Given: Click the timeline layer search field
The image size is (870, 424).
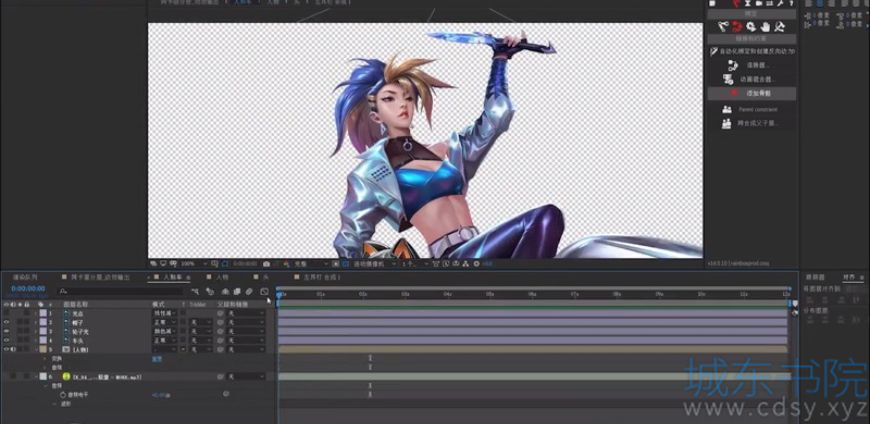Looking at the screenshot, I should click(x=120, y=291).
